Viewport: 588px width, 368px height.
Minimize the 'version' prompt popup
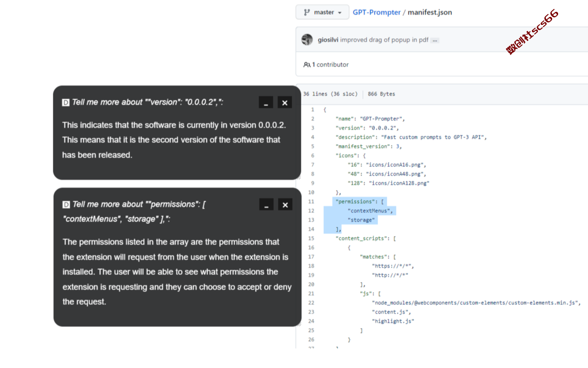(x=266, y=102)
